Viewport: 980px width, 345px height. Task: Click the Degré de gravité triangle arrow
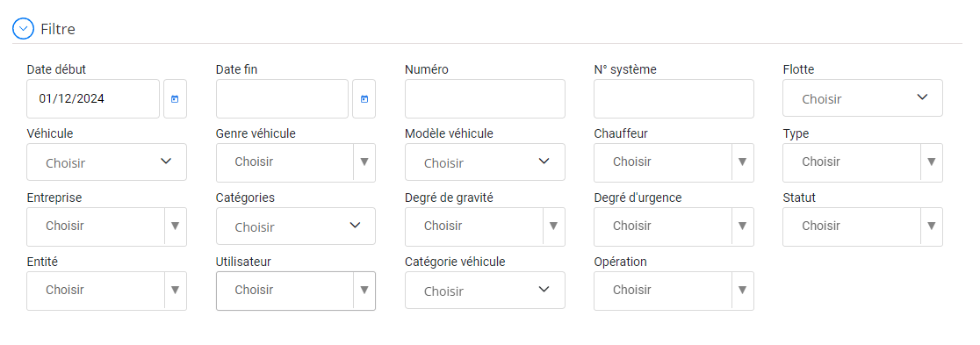point(553,226)
